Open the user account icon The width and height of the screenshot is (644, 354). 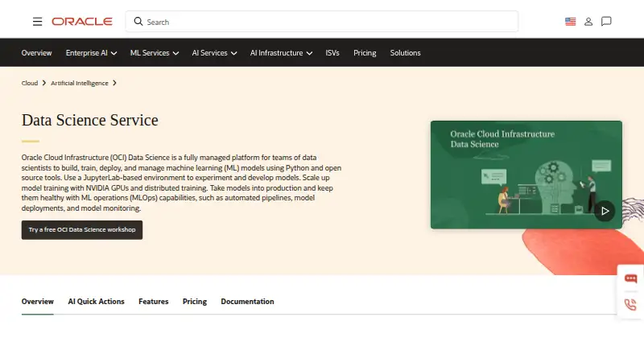[x=588, y=22]
